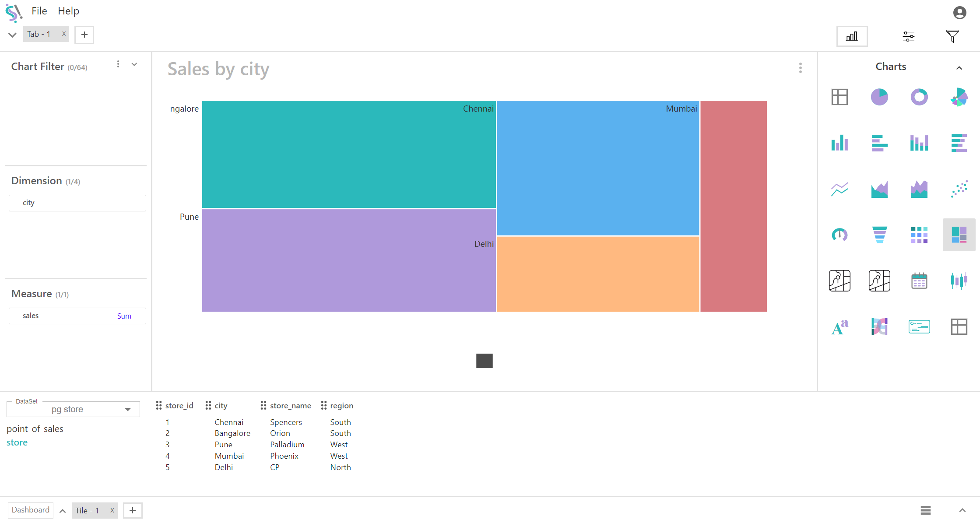Select the heat map chart icon

(x=919, y=235)
